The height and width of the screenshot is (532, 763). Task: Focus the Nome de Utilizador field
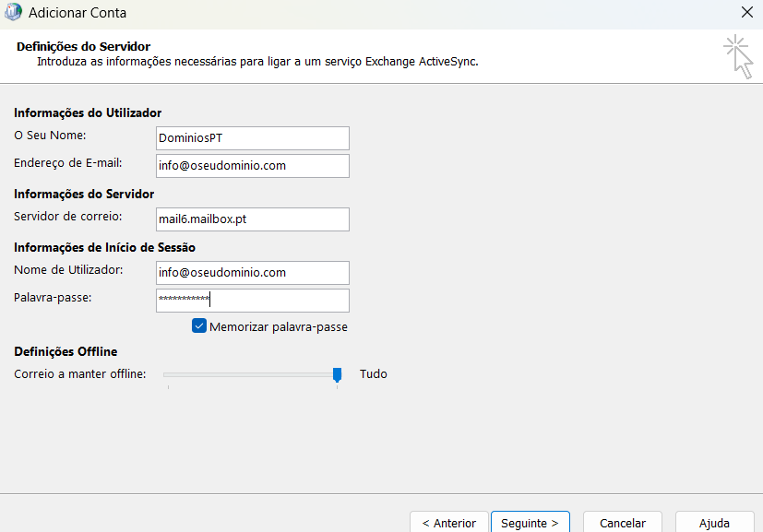coord(253,273)
